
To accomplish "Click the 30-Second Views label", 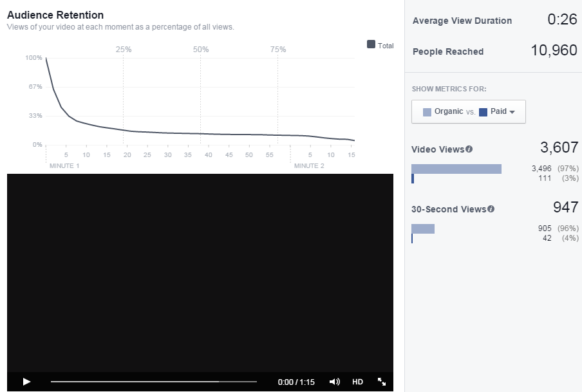I will (449, 209).
